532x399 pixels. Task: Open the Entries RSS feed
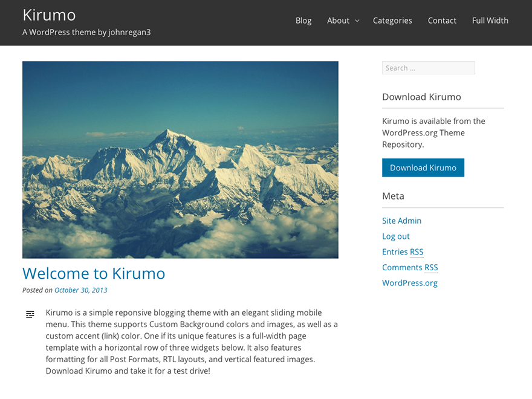[x=403, y=252]
